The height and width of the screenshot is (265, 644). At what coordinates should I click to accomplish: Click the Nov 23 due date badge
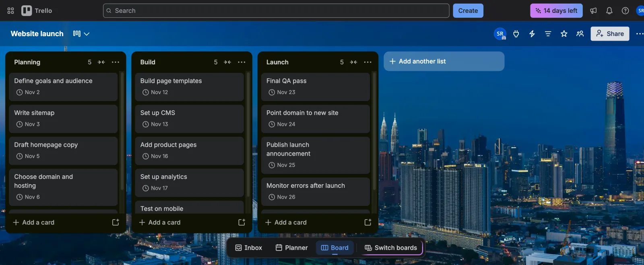coord(282,92)
